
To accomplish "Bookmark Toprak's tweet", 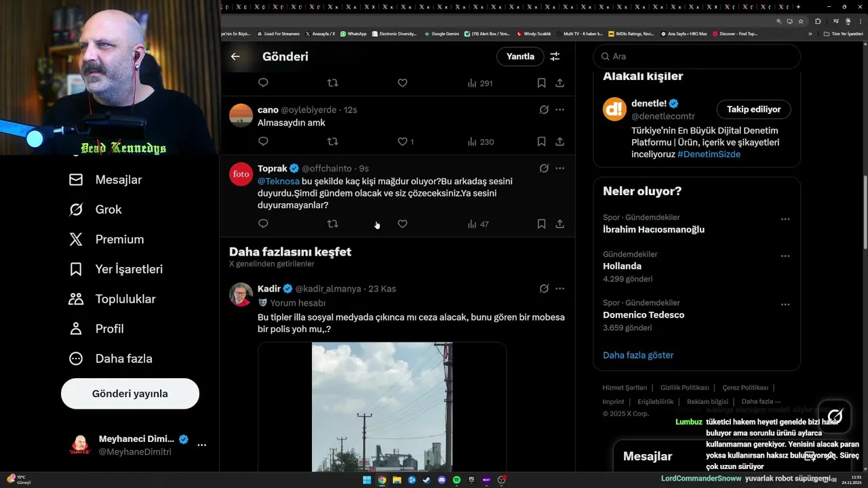I will [541, 224].
